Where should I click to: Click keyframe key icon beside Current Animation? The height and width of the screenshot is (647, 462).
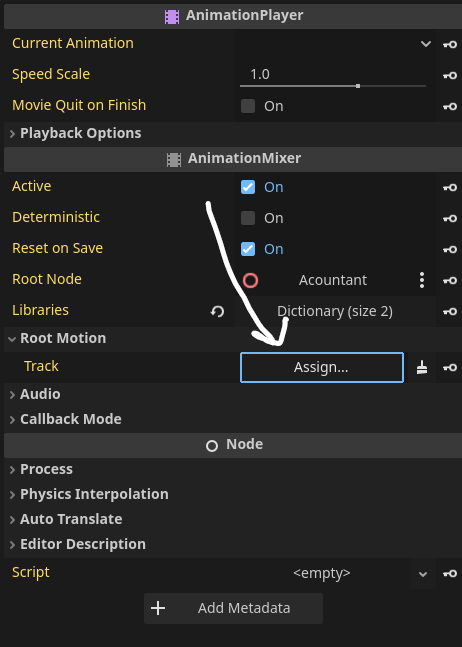(x=450, y=44)
